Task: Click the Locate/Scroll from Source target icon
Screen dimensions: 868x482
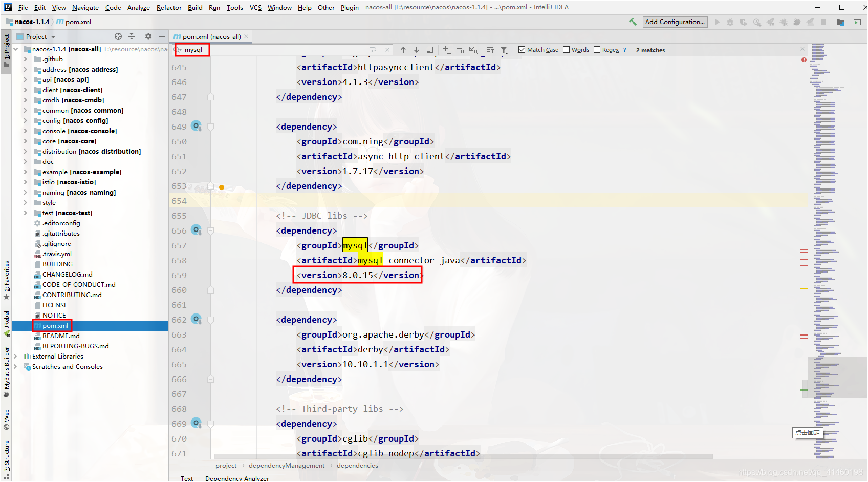Action: (118, 36)
